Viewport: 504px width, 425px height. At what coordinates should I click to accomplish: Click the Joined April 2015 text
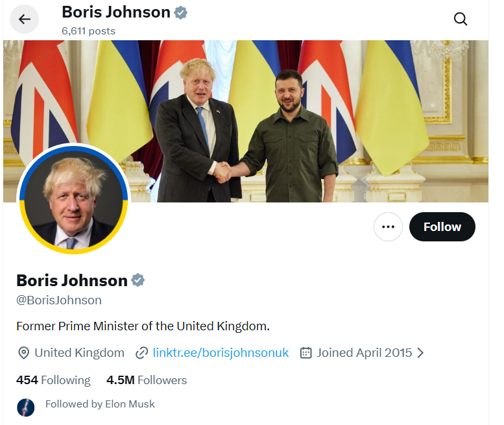point(364,353)
